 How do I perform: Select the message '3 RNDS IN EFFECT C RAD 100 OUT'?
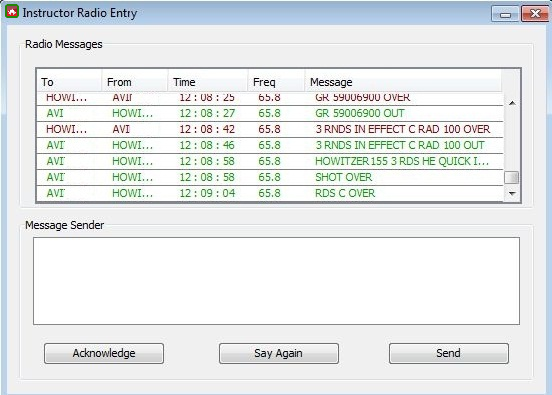[270, 145]
